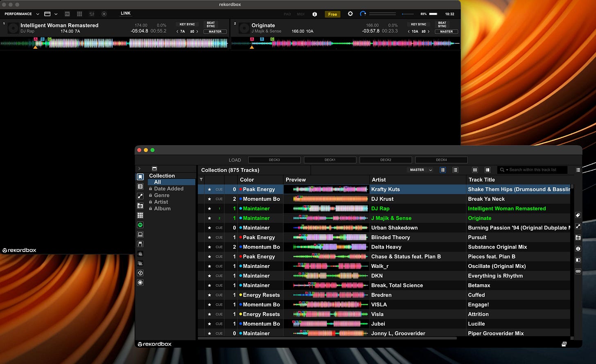Switch to the simple list view toggle
The image size is (596, 364).
pyautogui.click(x=455, y=170)
